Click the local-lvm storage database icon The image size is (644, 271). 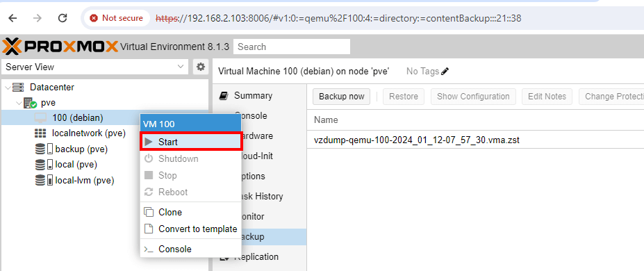tap(40, 180)
